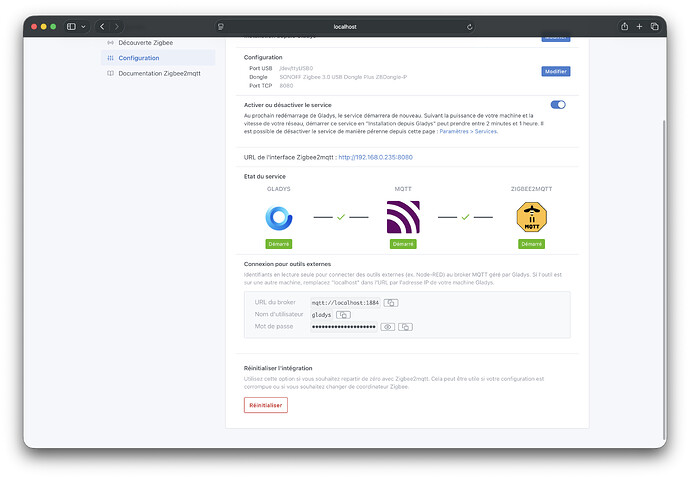Click the broker URL value field
The height and width of the screenshot is (479, 690).
click(345, 303)
